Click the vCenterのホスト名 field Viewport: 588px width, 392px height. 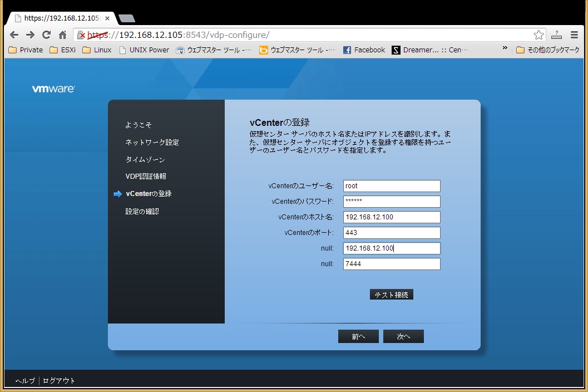coord(392,217)
